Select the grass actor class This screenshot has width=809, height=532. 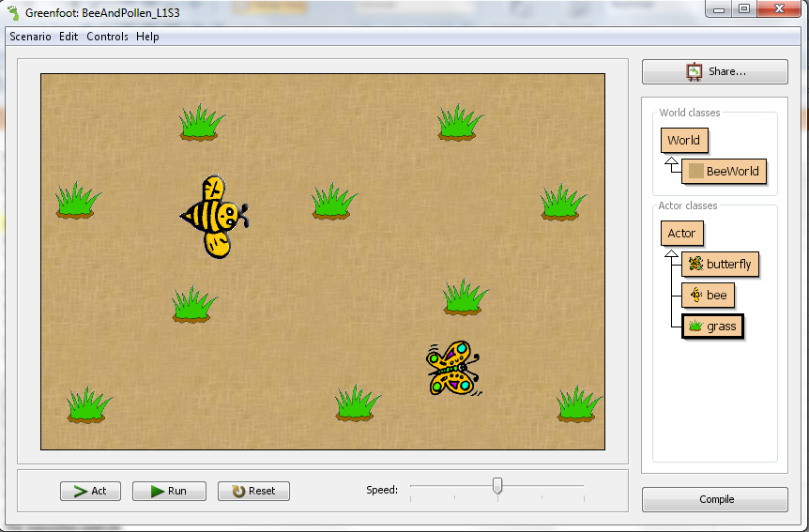point(712,327)
